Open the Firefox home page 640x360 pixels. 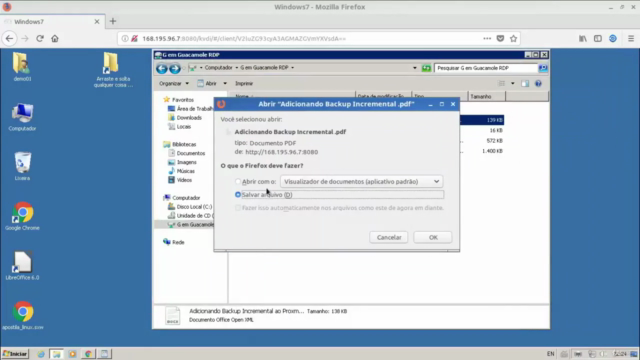(55, 38)
